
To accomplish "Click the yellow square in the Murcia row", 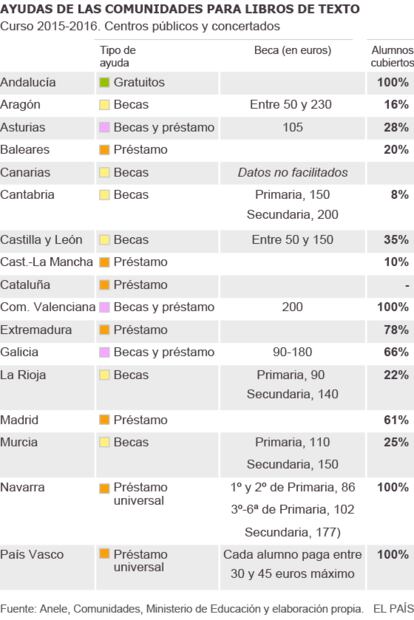I will (x=104, y=442).
